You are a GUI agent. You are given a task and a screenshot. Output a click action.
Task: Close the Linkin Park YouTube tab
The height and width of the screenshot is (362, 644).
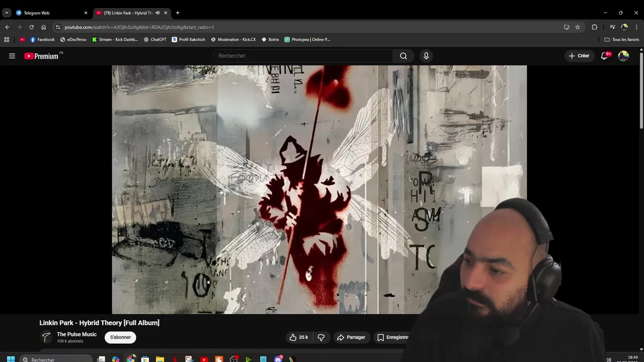(x=166, y=13)
